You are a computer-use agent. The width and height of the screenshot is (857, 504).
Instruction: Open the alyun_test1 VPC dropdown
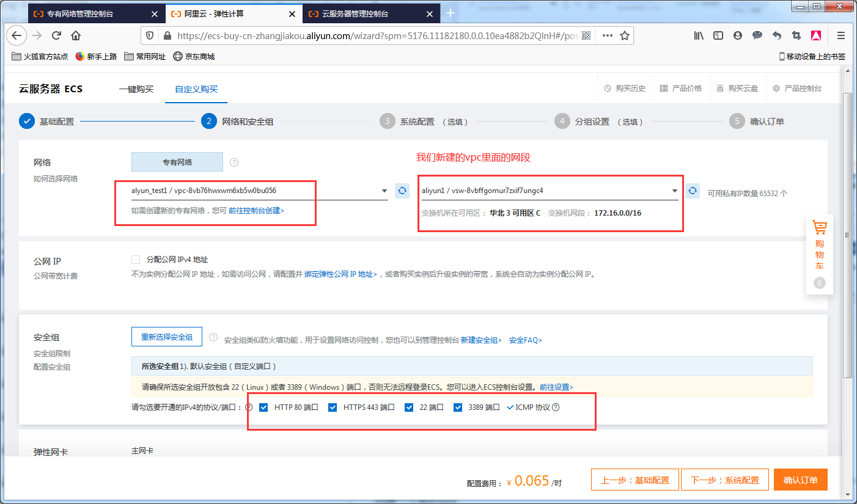[384, 191]
